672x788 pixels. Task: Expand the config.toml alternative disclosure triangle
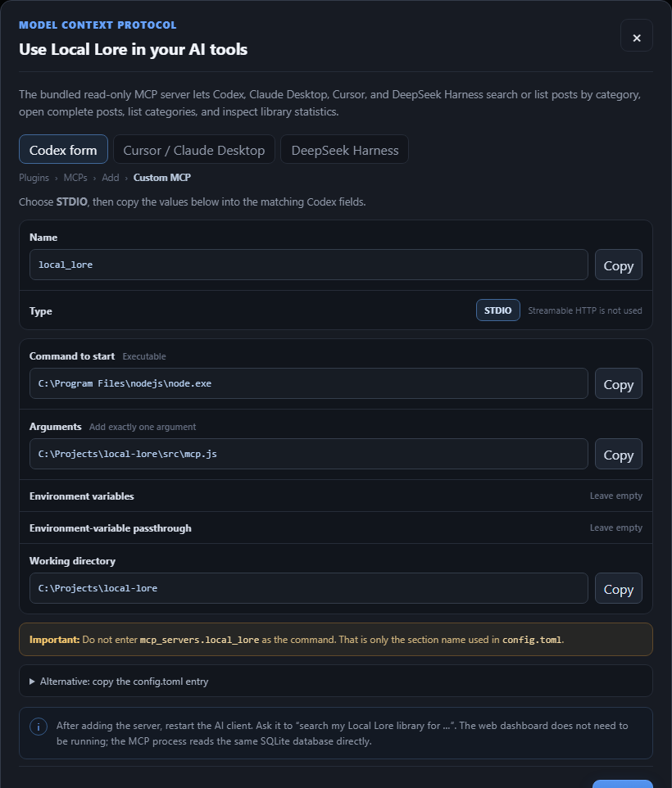[32, 682]
